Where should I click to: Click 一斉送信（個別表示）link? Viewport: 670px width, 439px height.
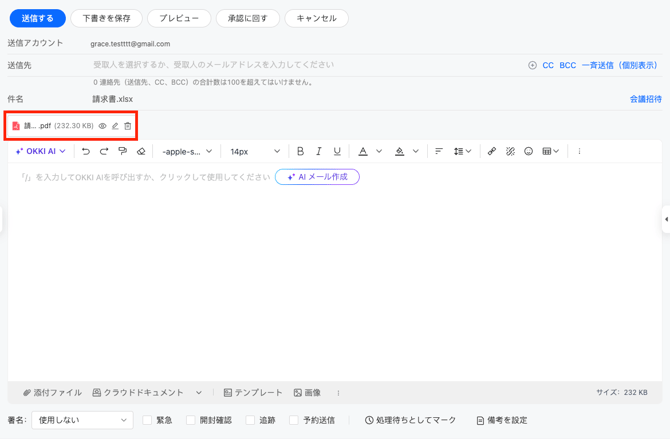(x=619, y=65)
